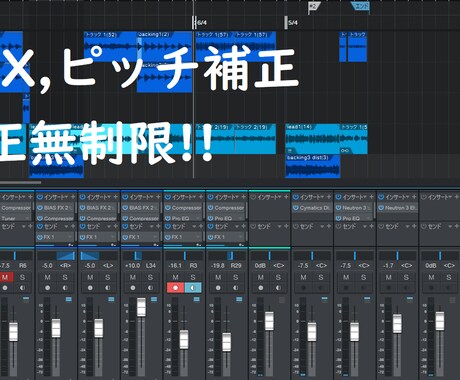
Task: Click the +10.0 volume value
Action: (x=132, y=266)
